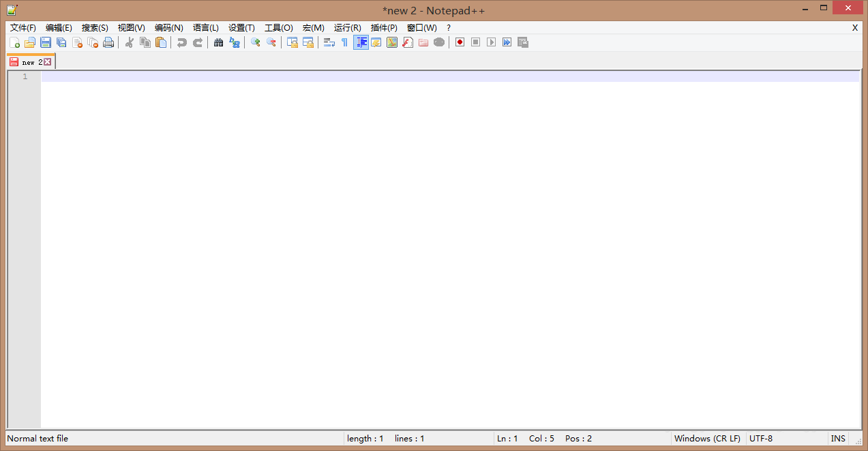The width and height of the screenshot is (868, 451).
Task: Zoom in using the magnifier icon
Action: tap(255, 42)
